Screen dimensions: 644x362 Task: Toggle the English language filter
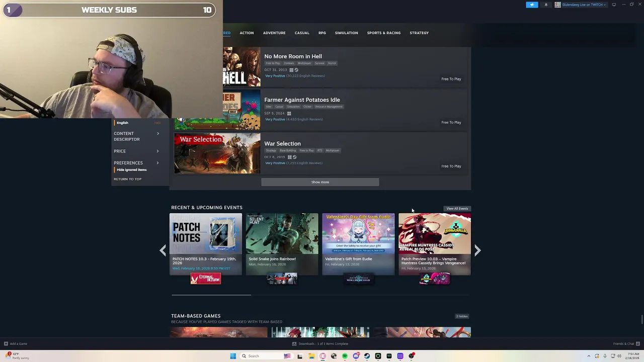pos(122,123)
